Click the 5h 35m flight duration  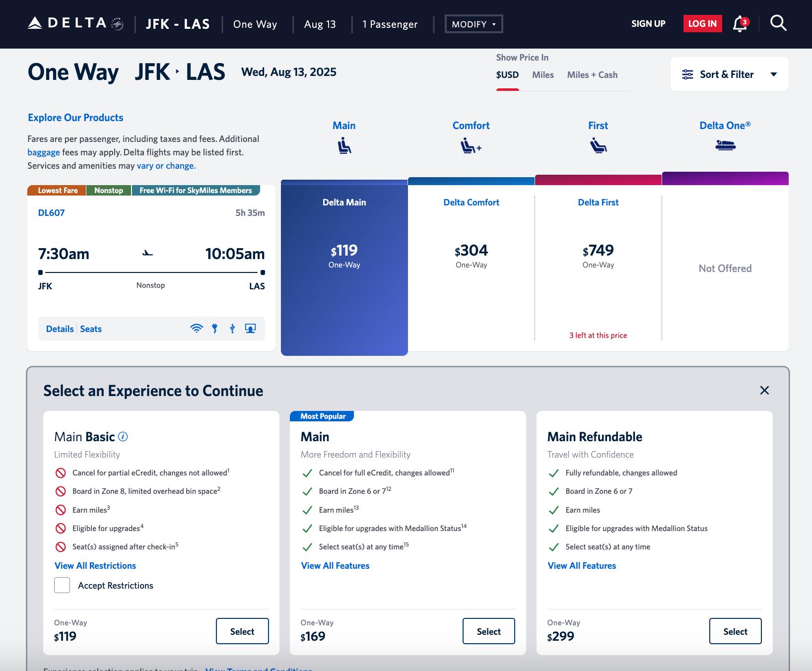250,213
